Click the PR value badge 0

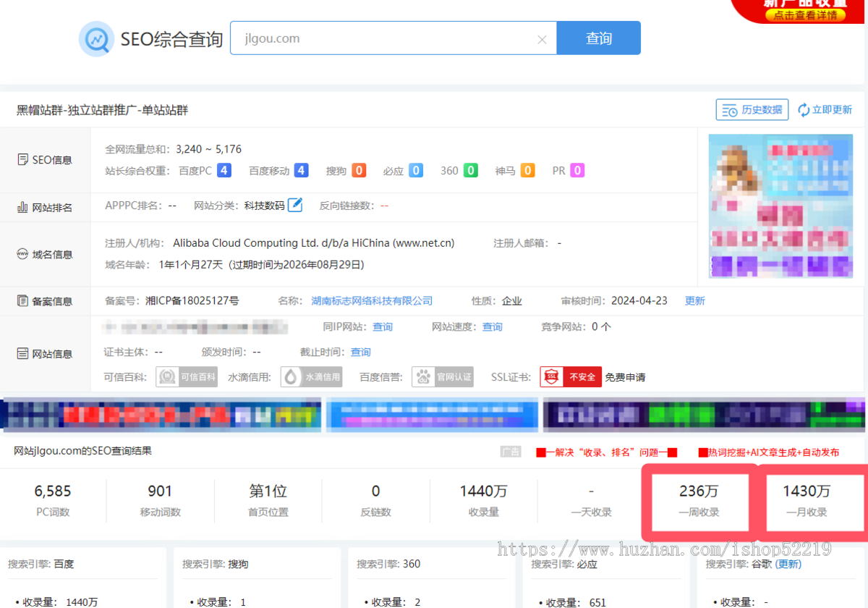577,171
